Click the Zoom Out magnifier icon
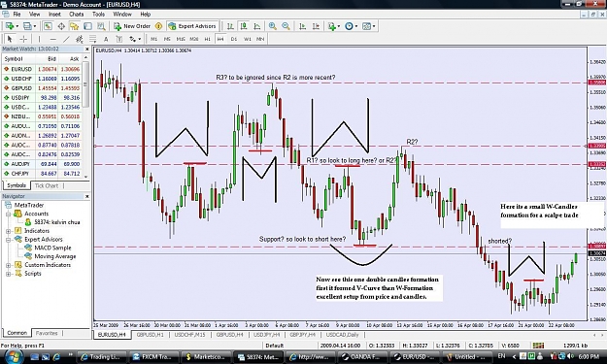The height and width of the screenshot is (364, 607). pyautogui.click(x=286, y=26)
